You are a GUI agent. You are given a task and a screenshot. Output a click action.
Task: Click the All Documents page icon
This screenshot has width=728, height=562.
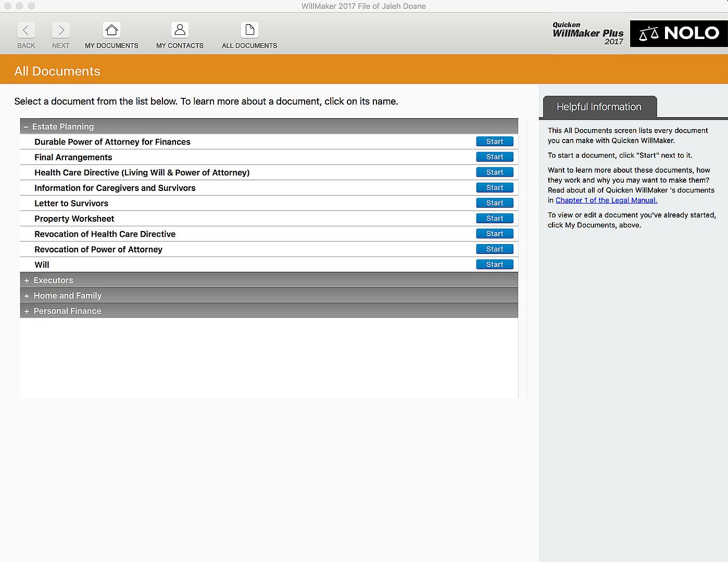pyautogui.click(x=249, y=30)
